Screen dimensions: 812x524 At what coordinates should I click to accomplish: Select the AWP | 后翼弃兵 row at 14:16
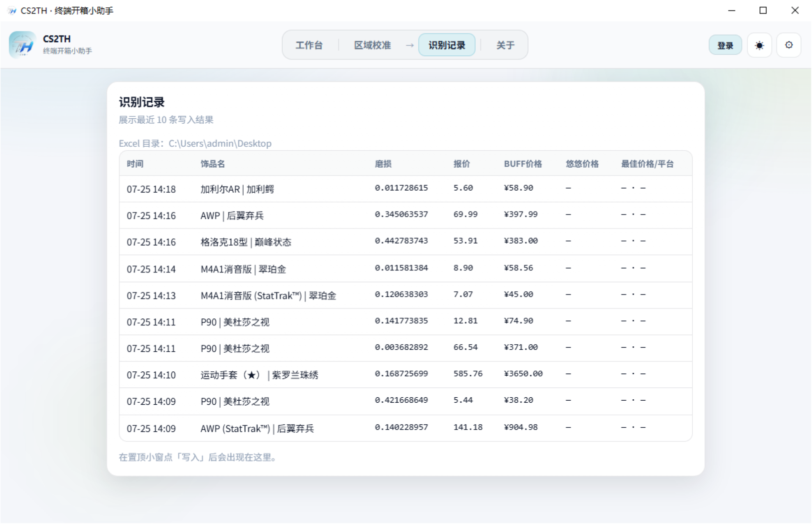tap(406, 216)
